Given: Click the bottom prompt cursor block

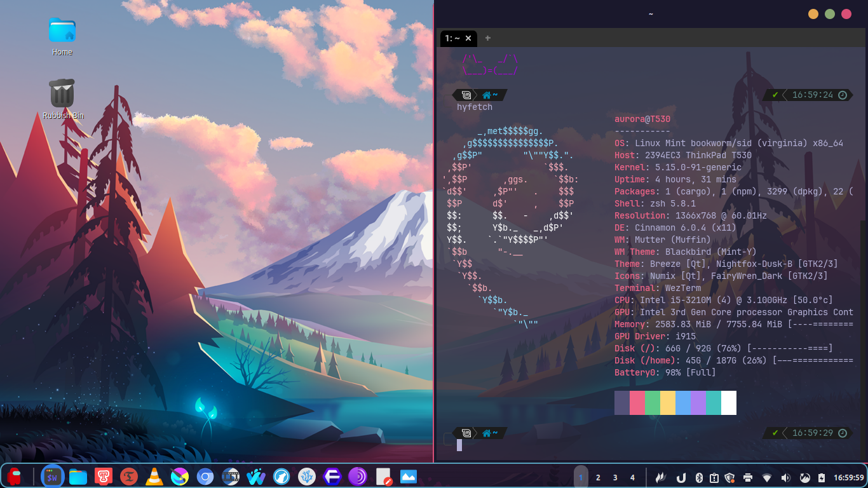Looking at the screenshot, I should click(459, 445).
